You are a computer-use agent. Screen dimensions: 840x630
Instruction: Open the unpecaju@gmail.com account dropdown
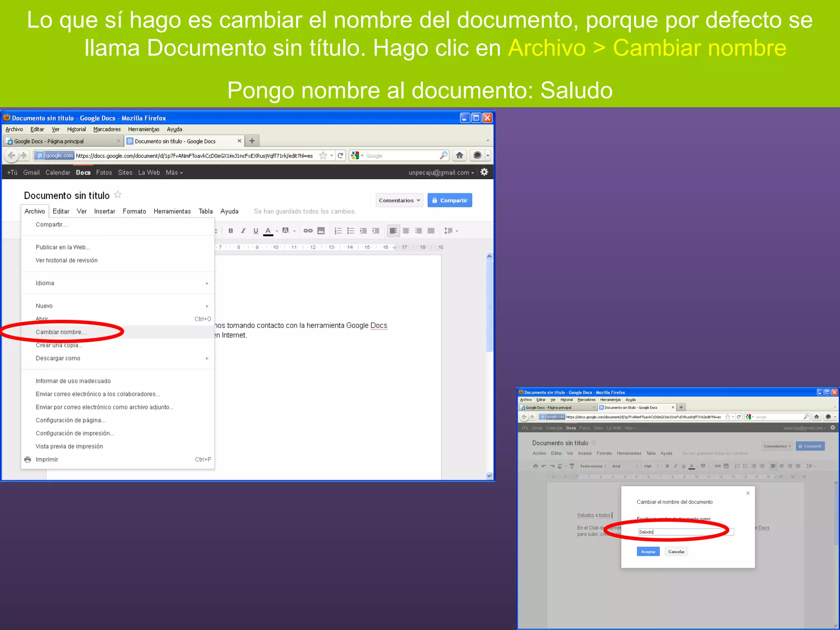point(441,173)
